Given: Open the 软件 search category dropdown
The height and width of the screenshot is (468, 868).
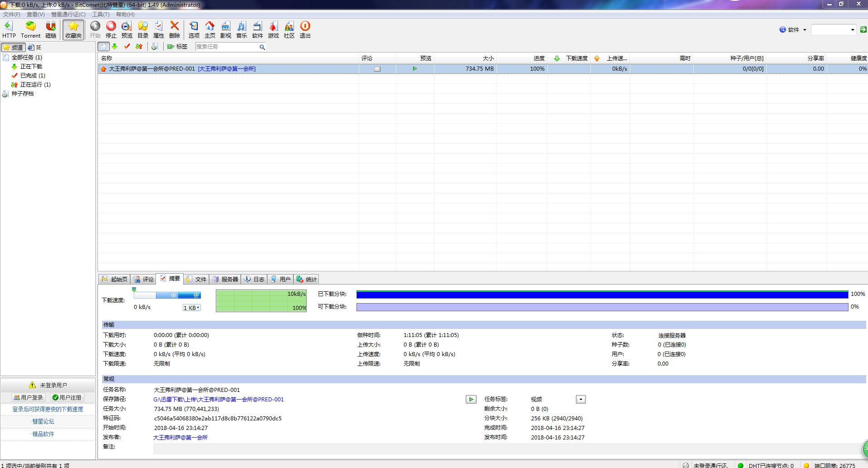Looking at the screenshot, I should (x=793, y=30).
